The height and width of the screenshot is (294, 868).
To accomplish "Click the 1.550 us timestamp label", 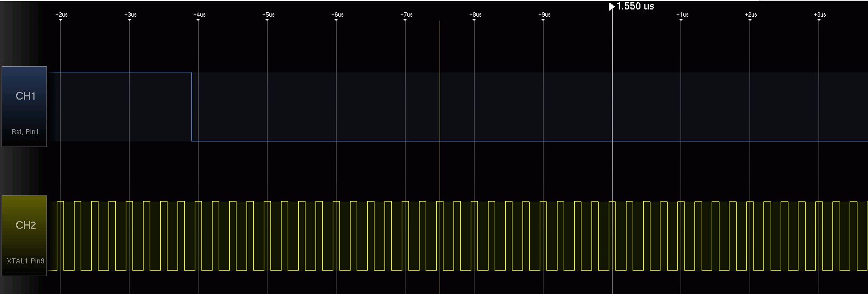I will [x=635, y=7].
